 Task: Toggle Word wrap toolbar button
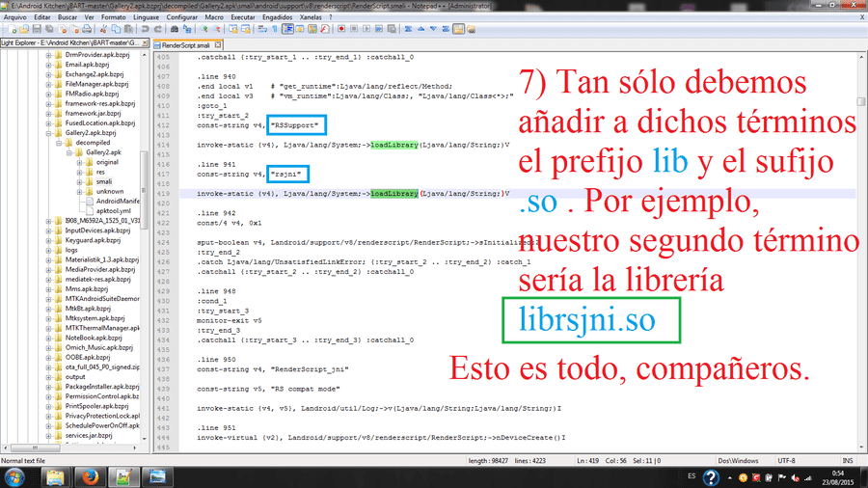[x=261, y=29]
